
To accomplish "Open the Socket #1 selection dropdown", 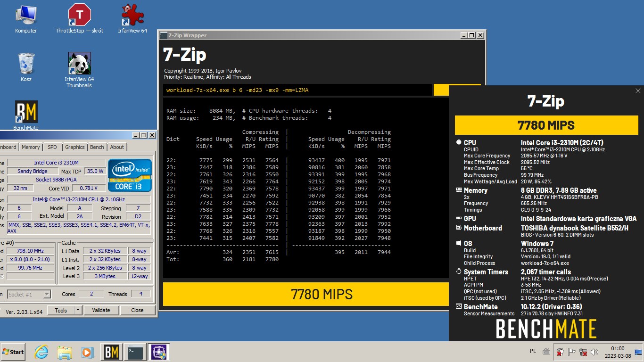I will click(29, 294).
